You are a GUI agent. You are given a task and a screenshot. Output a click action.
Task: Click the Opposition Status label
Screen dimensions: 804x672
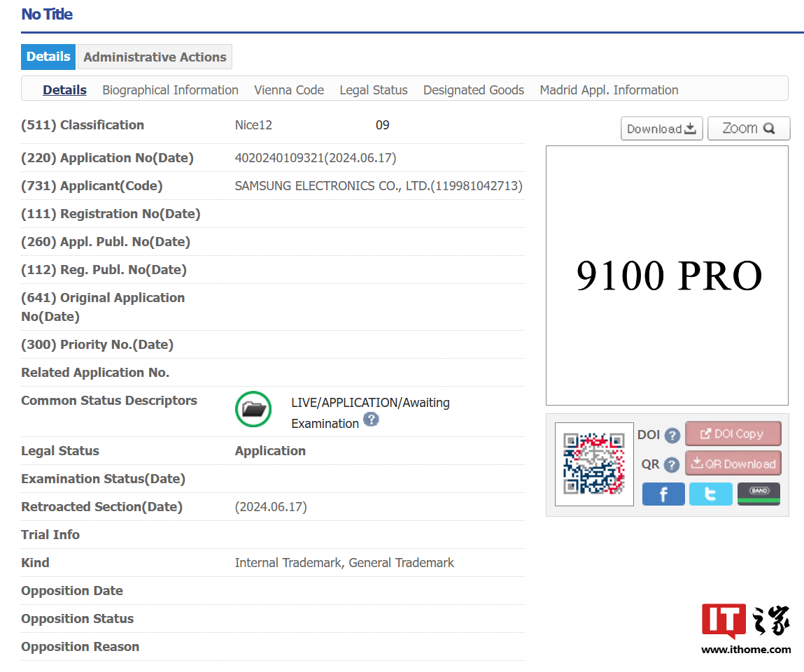click(78, 619)
